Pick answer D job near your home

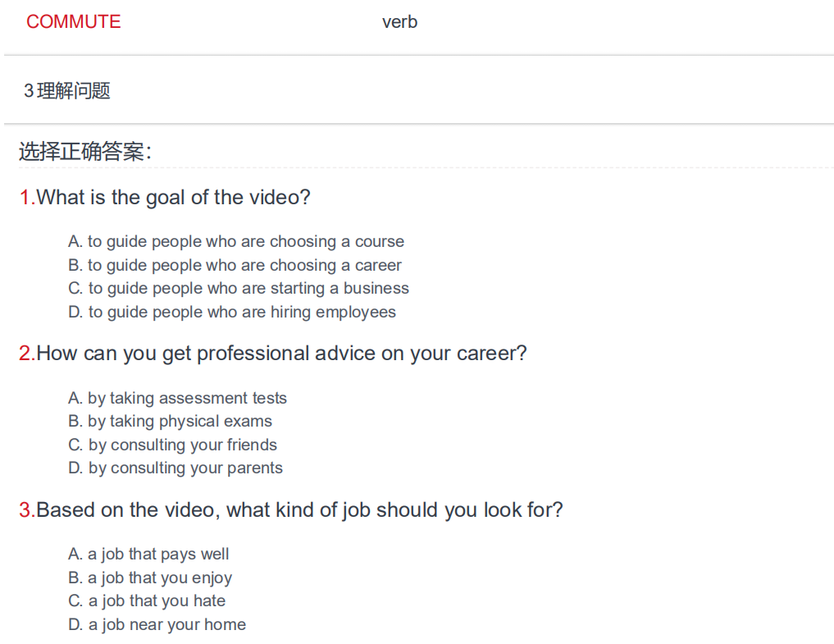pos(157,624)
